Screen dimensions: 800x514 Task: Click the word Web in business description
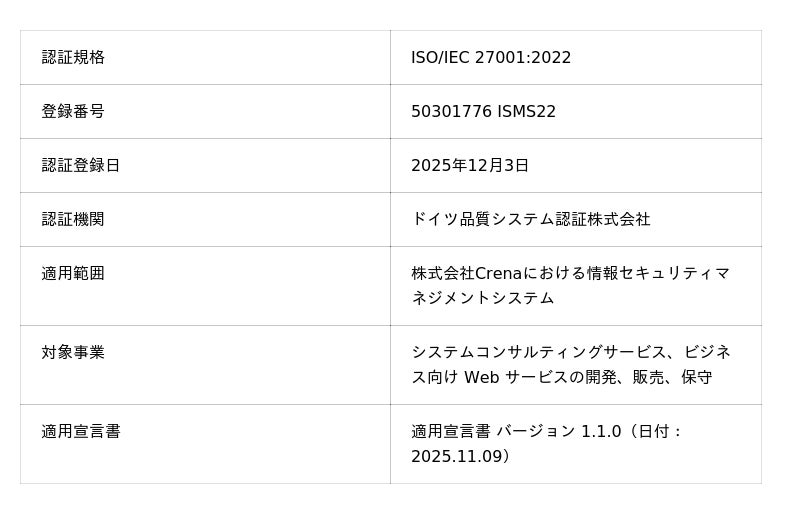(481, 377)
